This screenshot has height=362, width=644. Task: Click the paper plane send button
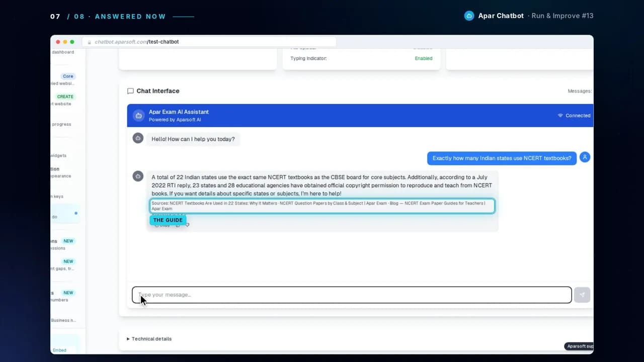tap(582, 295)
